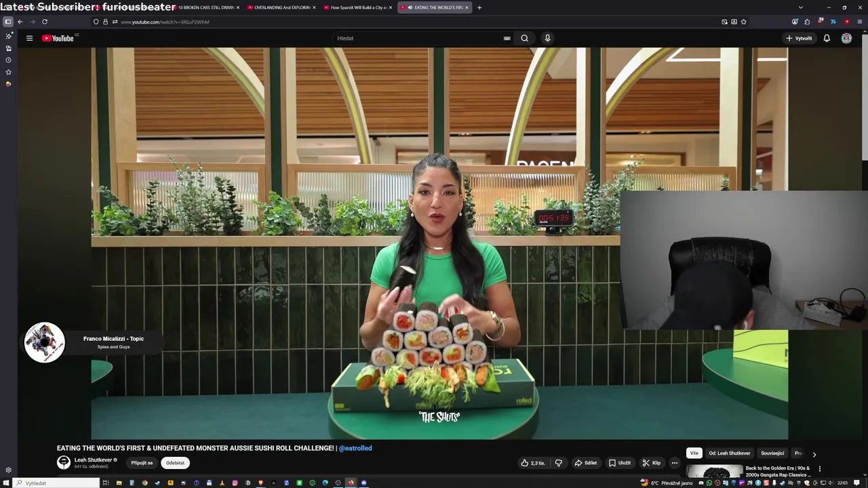Open sidebar settings gear icon
Image resolution: width=868 pixels, height=488 pixels.
pyautogui.click(x=8, y=470)
